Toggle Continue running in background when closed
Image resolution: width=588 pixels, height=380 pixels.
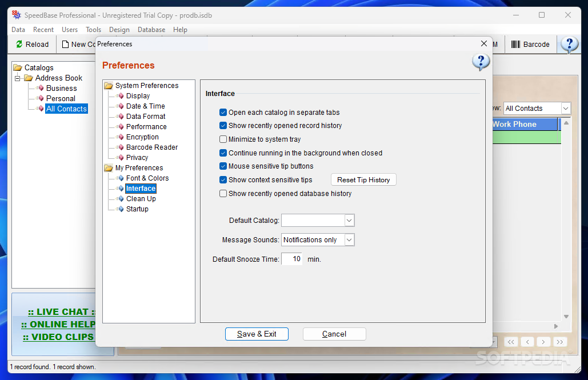pyautogui.click(x=223, y=153)
